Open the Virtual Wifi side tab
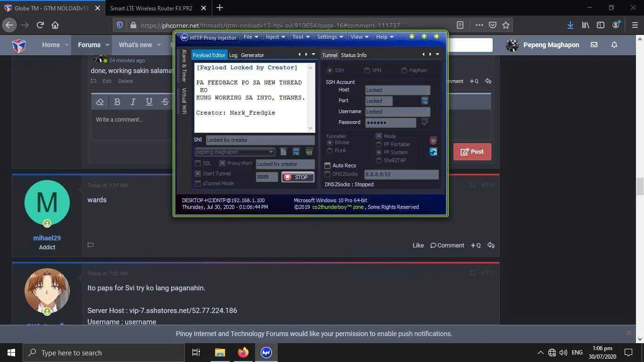 [x=184, y=101]
